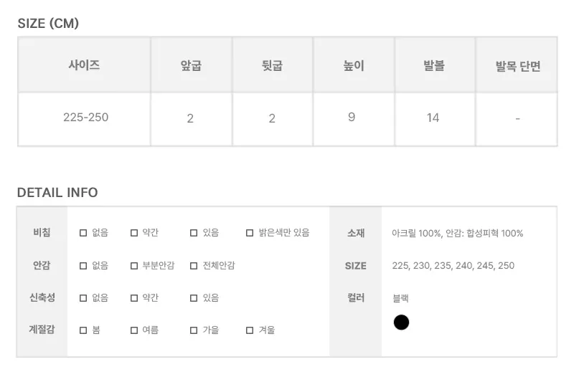
Task: Tick the 봄 season checkbox
Action: click(83, 330)
